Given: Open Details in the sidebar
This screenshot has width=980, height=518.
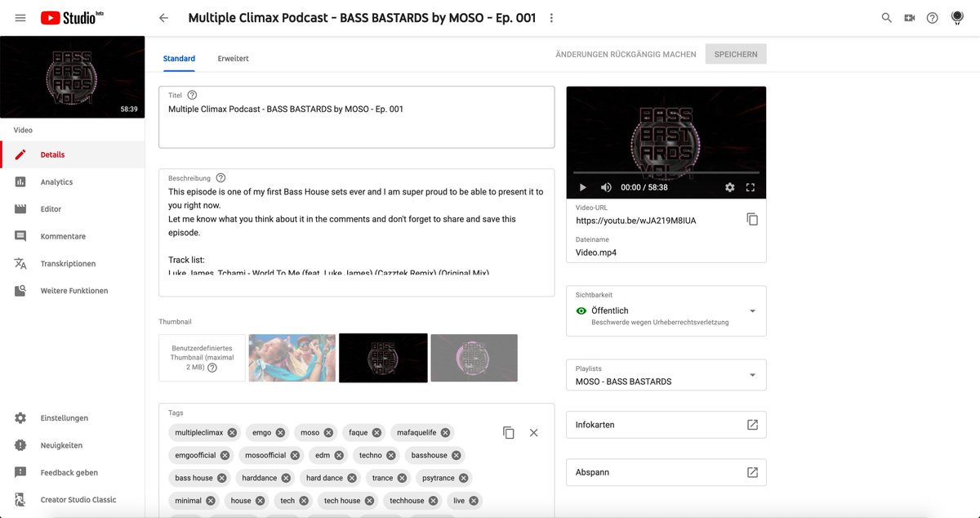Looking at the screenshot, I should click(x=73, y=154).
